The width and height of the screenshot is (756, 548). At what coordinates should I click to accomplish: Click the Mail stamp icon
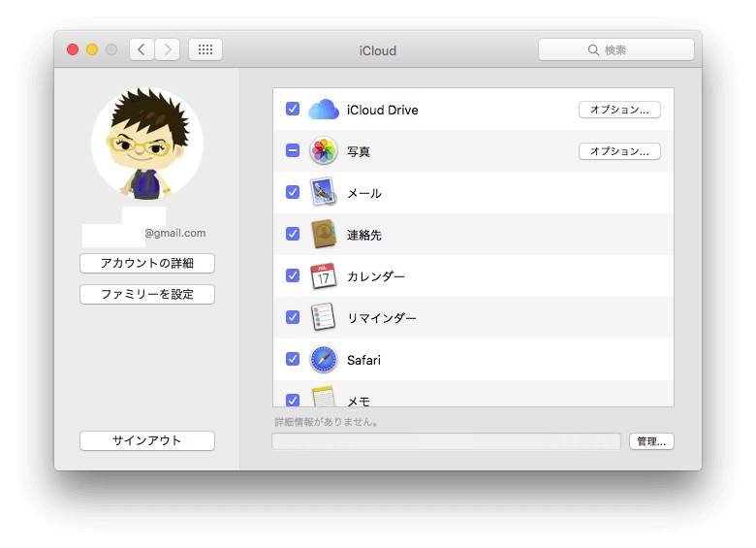pos(323,192)
